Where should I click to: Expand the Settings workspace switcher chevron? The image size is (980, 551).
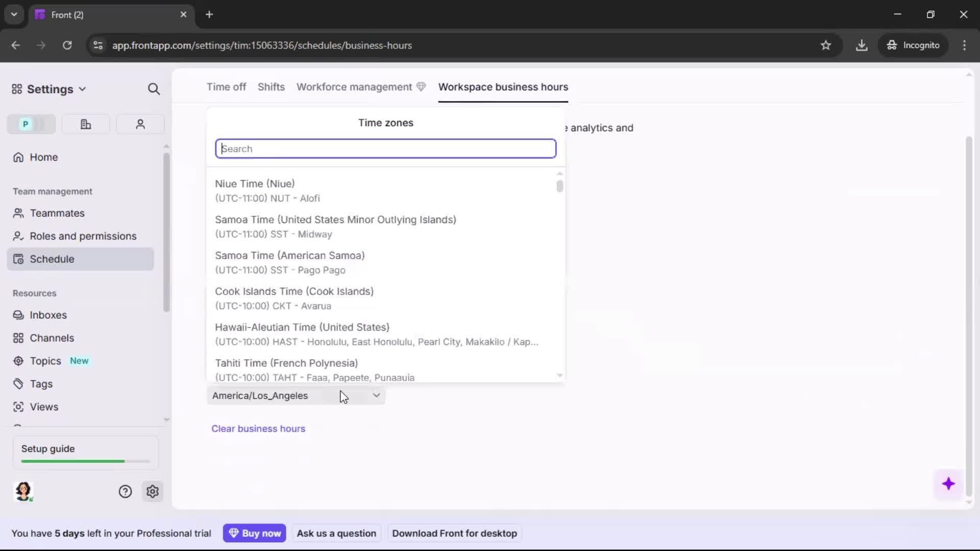(x=83, y=89)
